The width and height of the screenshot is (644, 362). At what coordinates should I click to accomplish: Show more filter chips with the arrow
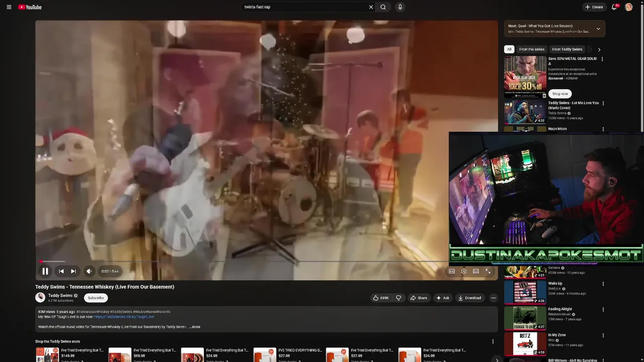coord(599,49)
